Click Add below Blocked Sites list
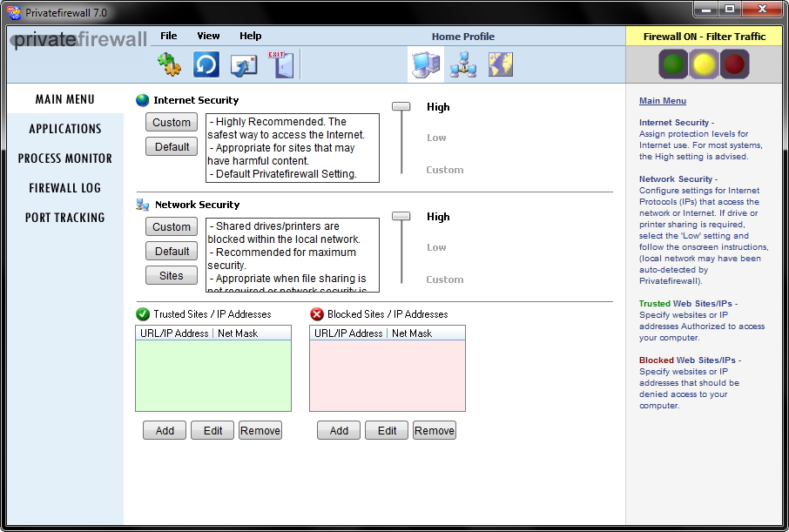This screenshot has height=532, width=789. pos(339,431)
